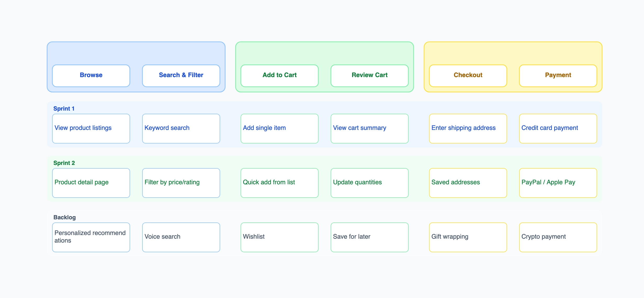Select the Browse activity card
The height and width of the screenshot is (298, 644).
point(91,75)
